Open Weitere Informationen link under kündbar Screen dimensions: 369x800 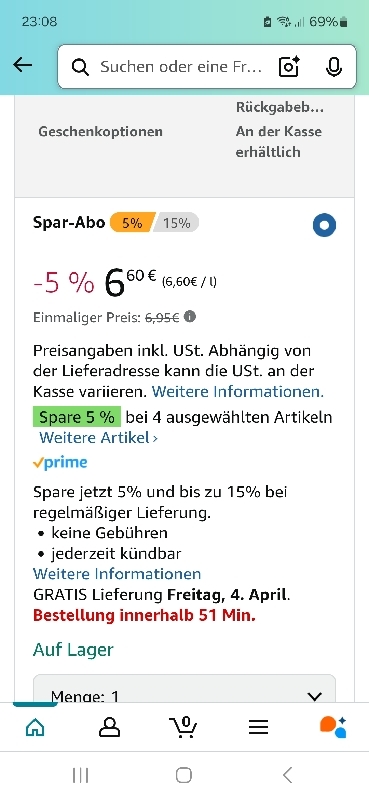tap(117, 574)
